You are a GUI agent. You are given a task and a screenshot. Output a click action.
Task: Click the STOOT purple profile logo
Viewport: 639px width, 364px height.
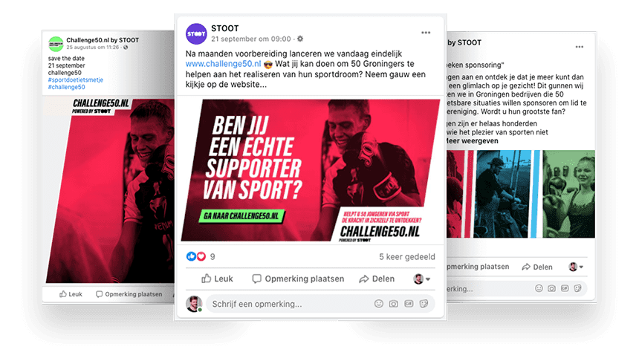click(x=196, y=34)
